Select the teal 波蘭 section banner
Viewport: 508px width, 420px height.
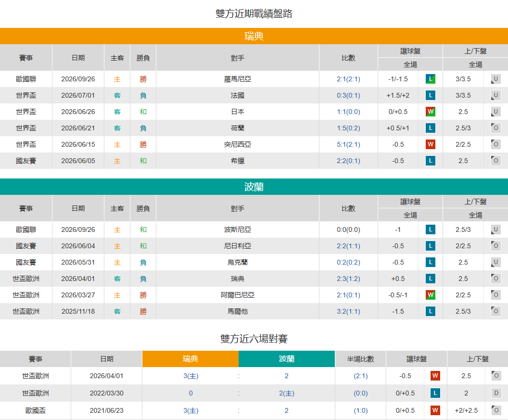click(x=254, y=187)
